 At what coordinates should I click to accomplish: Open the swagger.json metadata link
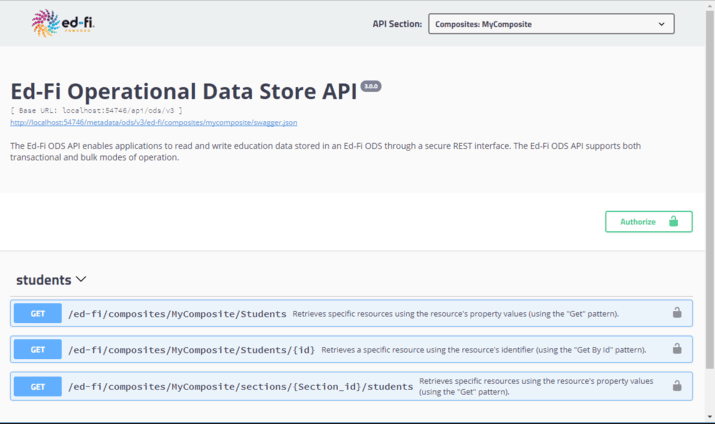tap(153, 123)
